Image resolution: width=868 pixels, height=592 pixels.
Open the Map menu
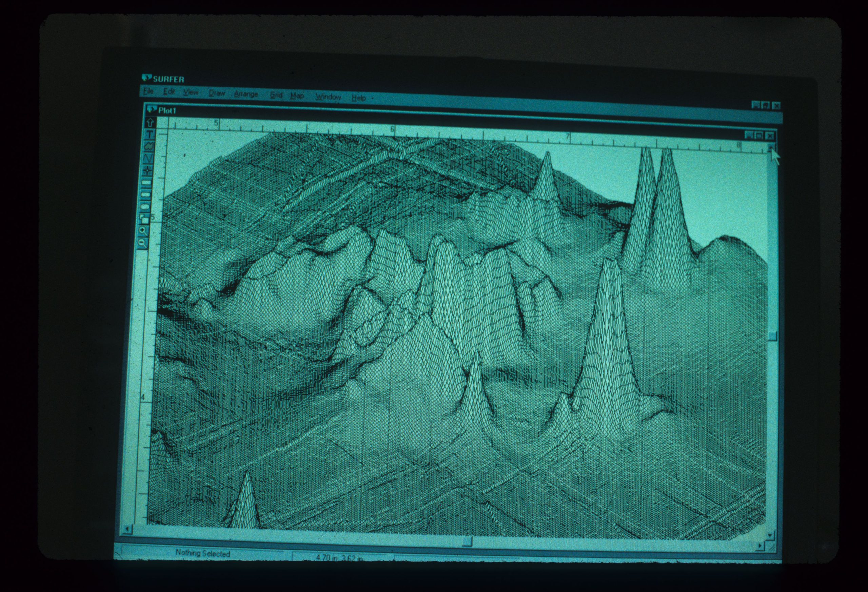tap(297, 96)
